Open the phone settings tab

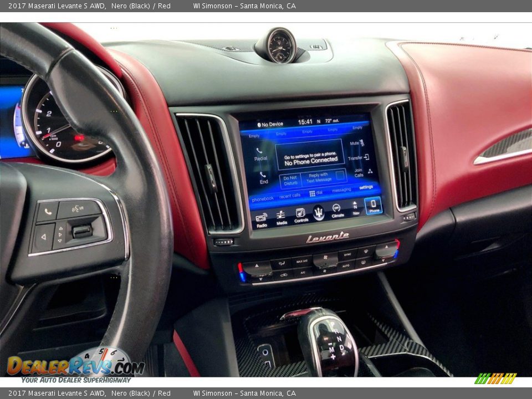(366, 187)
